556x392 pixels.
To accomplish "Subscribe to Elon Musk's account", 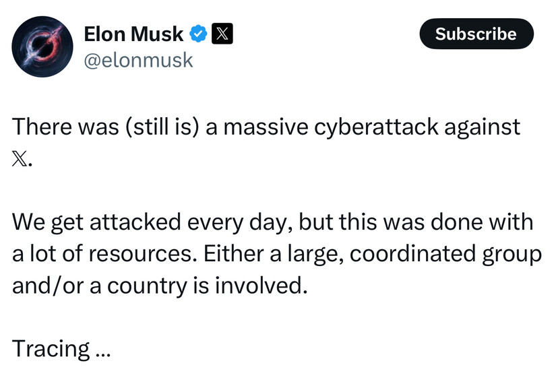I will (x=476, y=34).
